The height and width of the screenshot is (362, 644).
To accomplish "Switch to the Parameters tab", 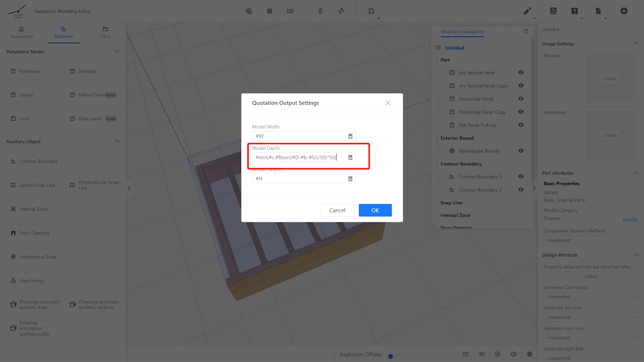I will pyautogui.click(x=22, y=33).
